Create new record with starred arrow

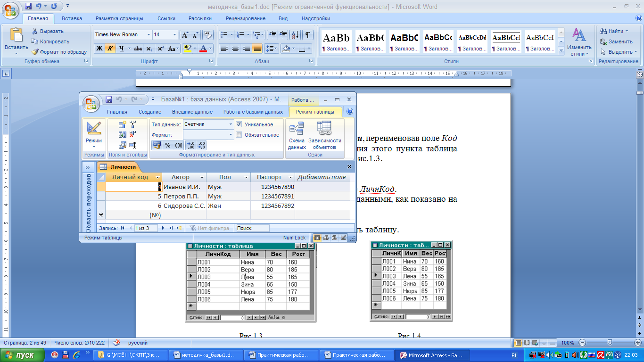pyautogui.click(x=179, y=228)
